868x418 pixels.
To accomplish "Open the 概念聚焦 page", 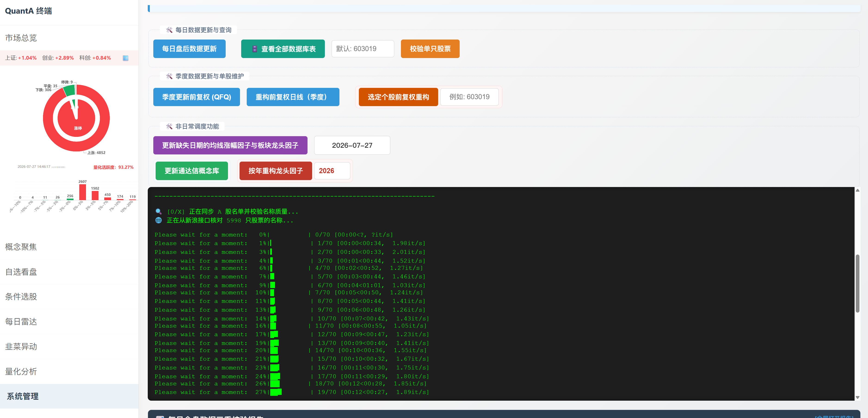I will tap(21, 247).
